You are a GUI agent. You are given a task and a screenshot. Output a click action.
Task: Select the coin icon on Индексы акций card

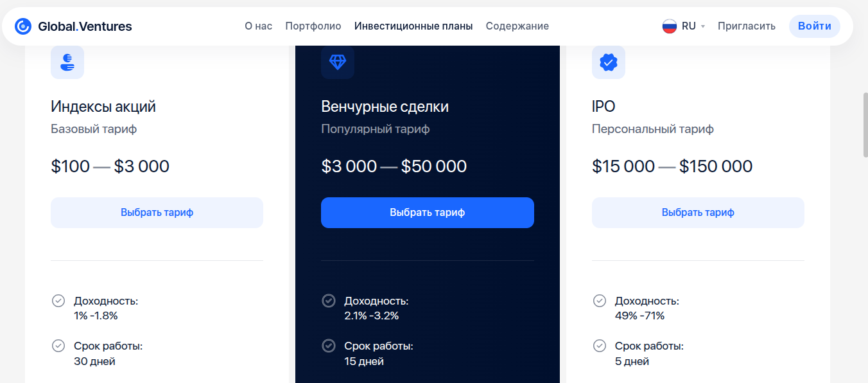point(67,62)
